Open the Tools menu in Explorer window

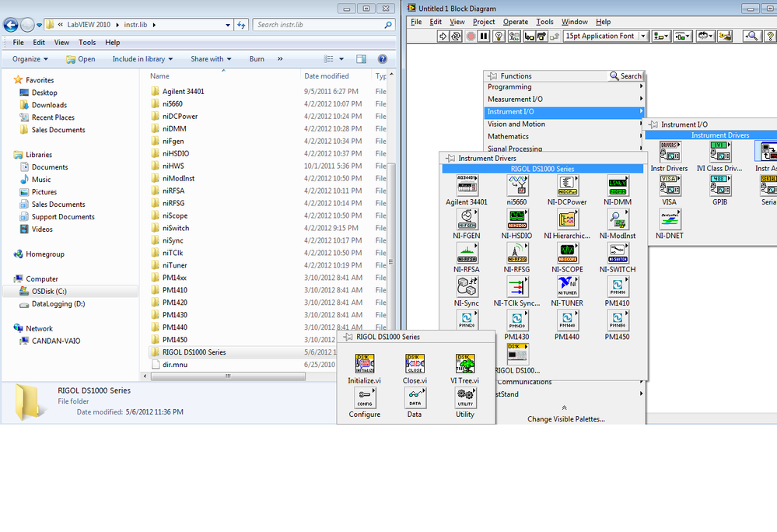pyautogui.click(x=87, y=43)
